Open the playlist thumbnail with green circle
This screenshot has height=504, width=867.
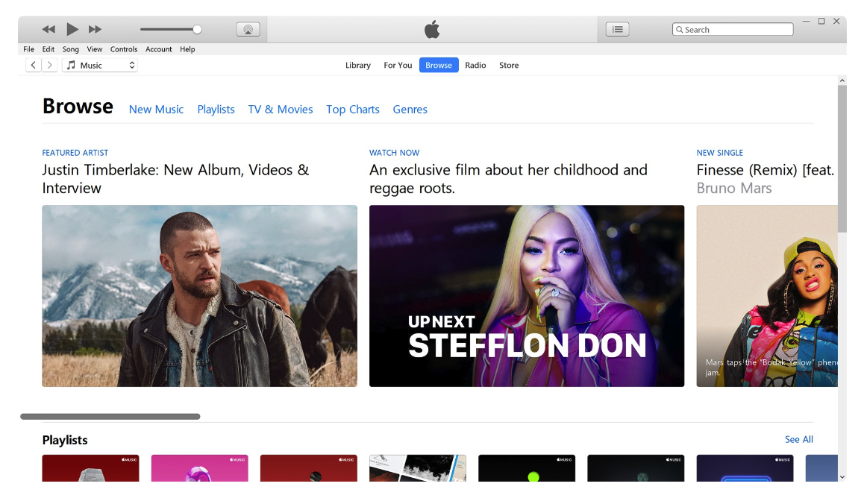coord(527,468)
